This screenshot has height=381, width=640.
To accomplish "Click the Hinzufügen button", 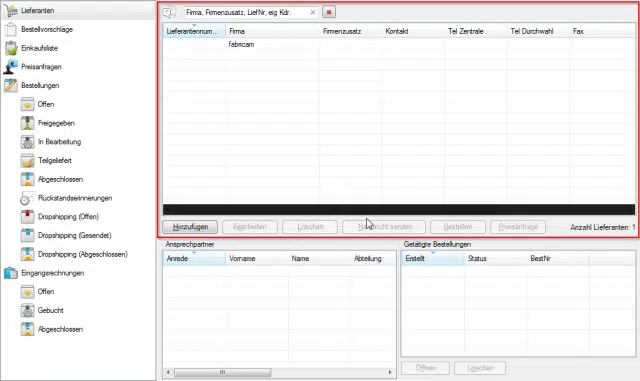I will 190,227.
